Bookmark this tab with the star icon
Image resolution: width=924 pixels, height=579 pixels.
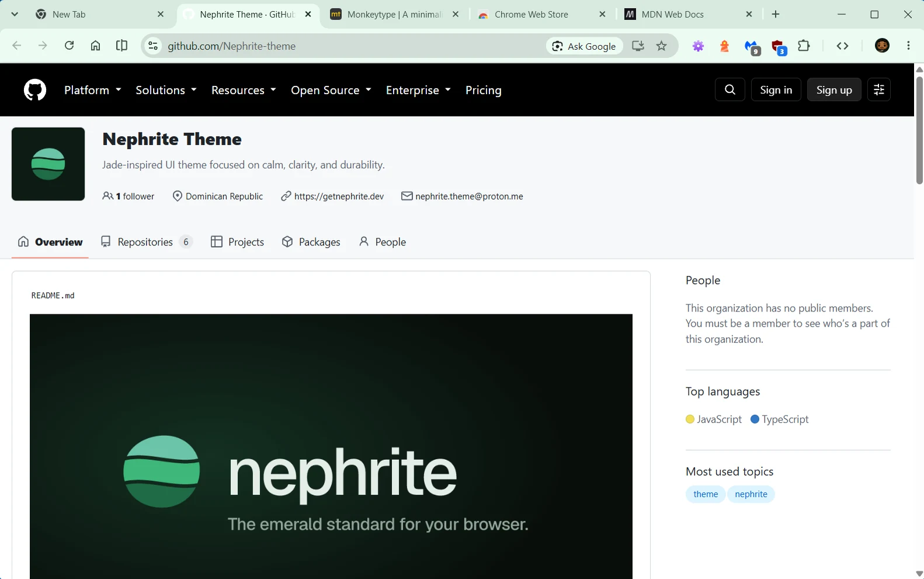click(661, 46)
